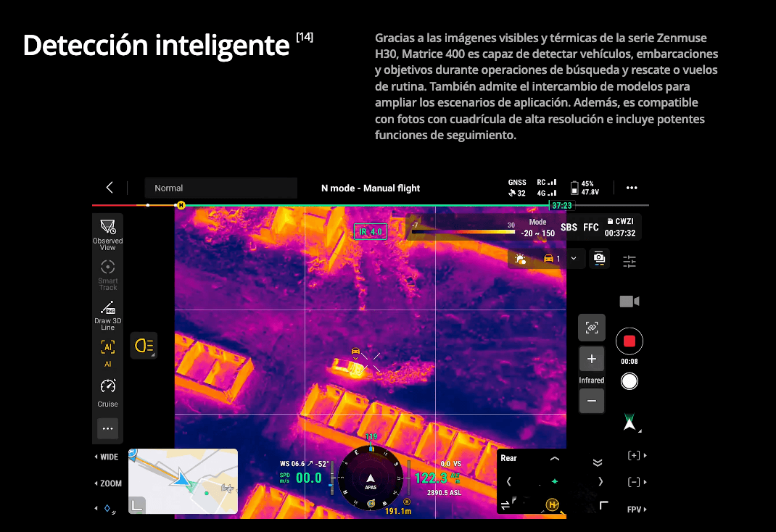The image size is (776, 532).
Task: Click the temperature color palette bar
Action: (x=463, y=231)
